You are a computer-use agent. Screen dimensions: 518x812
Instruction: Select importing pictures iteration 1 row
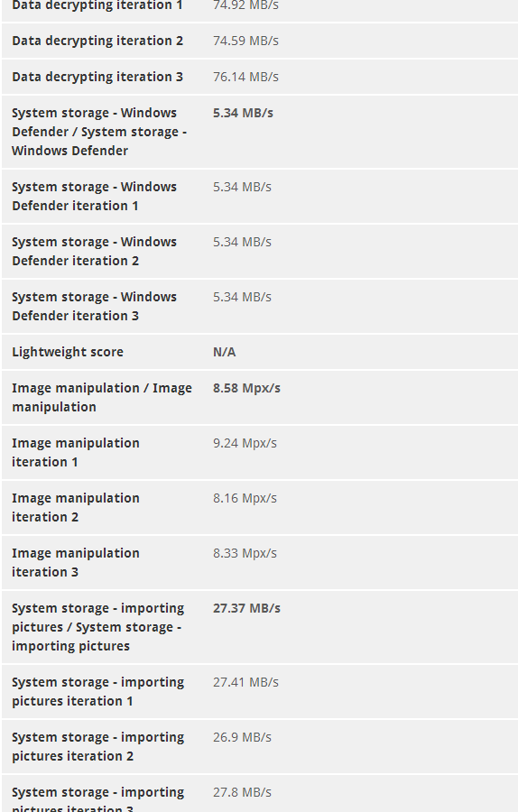click(x=260, y=691)
